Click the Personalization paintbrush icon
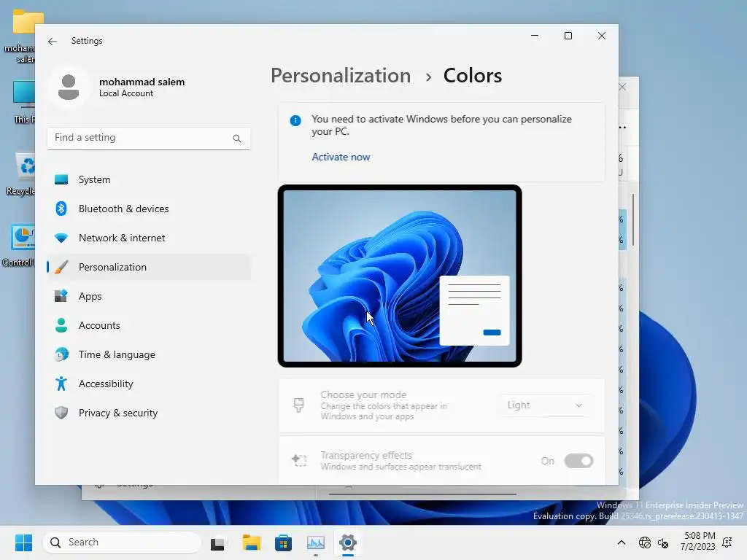Image resolution: width=747 pixels, height=560 pixels. point(61,267)
